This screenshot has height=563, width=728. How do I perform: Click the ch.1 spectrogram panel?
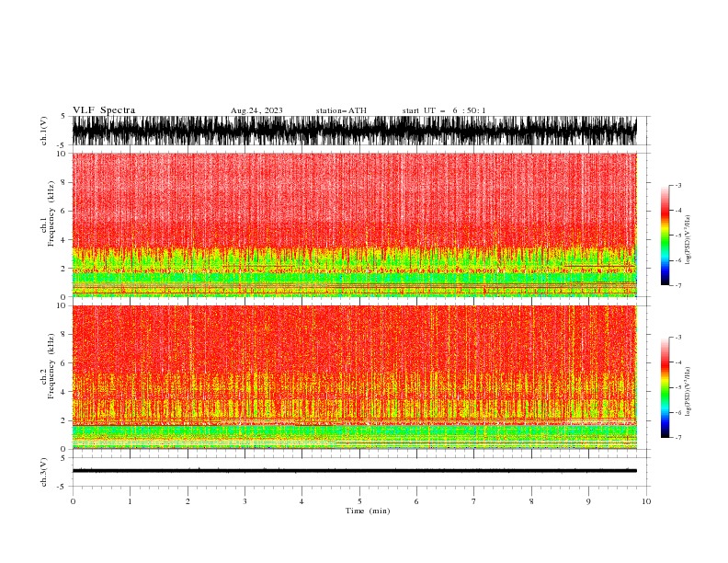point(354,224)
